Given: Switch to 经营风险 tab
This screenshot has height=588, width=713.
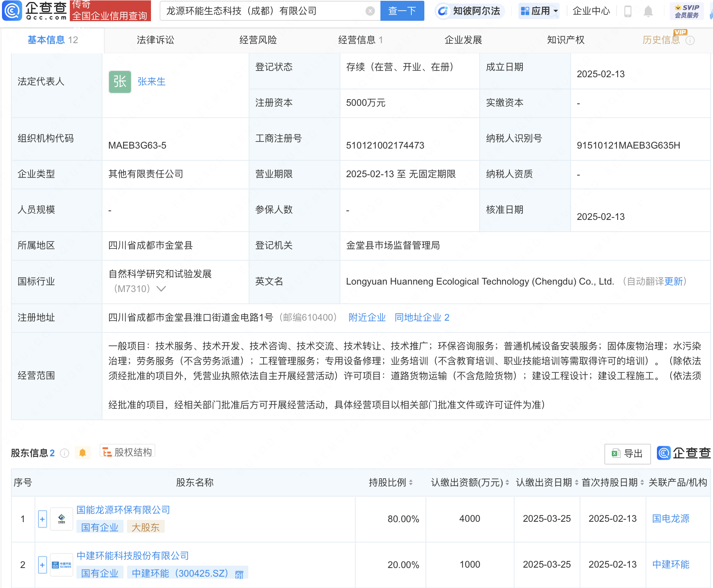Looking at the screenshot, I should [x=258, y=40].
